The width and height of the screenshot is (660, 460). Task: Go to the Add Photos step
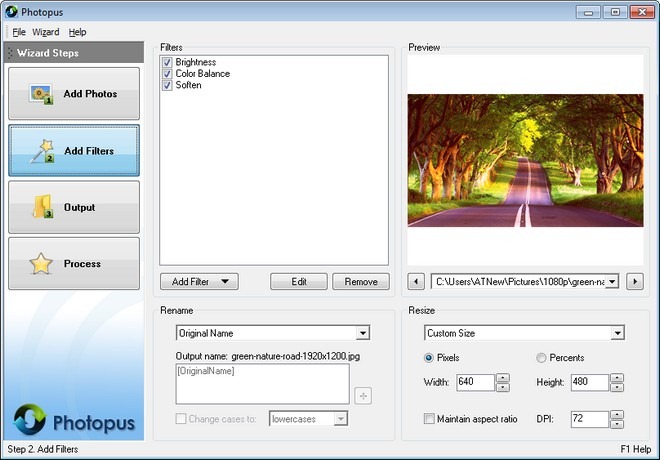click(74, 94)
